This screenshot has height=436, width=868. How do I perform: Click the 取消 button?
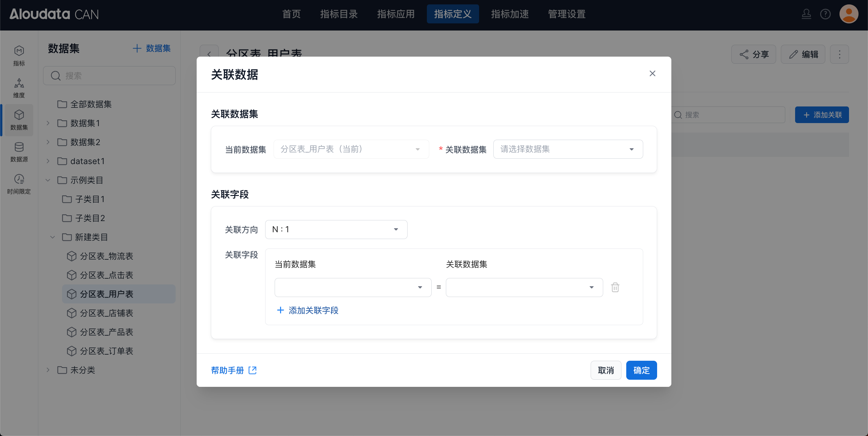[x=606, y=370]
